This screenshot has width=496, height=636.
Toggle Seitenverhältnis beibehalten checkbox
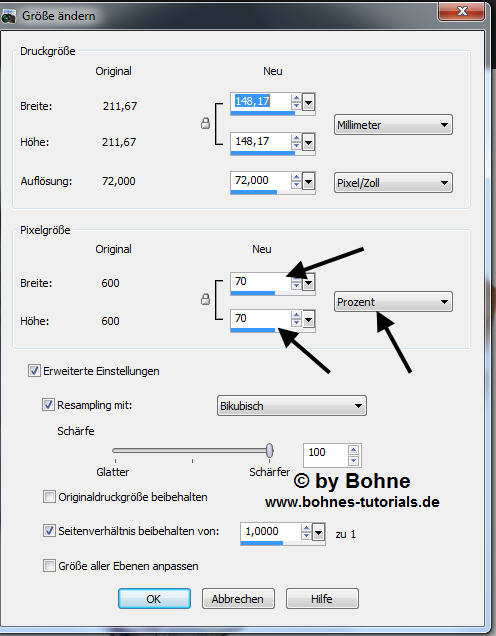click(49, 531)
